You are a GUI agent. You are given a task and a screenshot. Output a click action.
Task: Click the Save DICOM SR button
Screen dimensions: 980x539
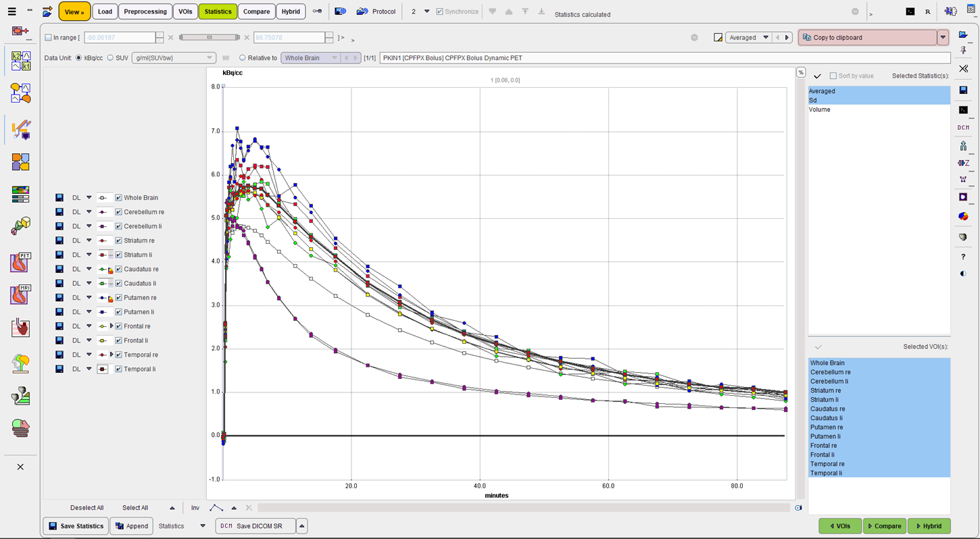click(255, 526)
